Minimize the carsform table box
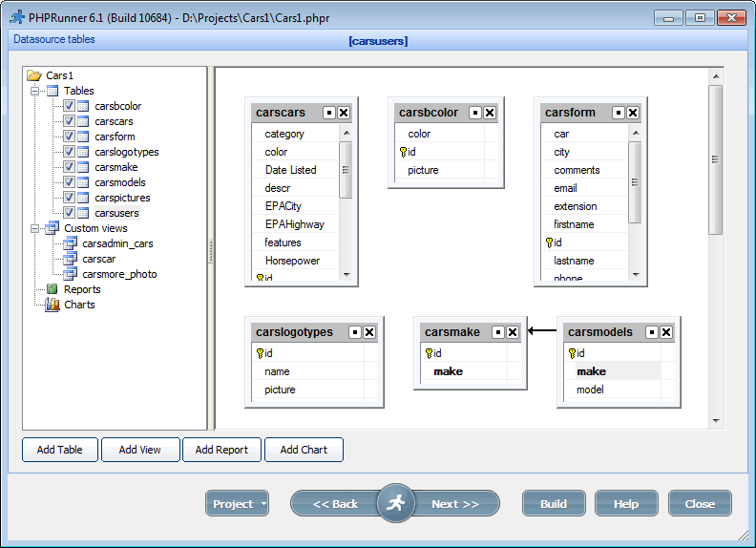Image resolution: width=756 pixels, height=548 pixels. tap(619, 113)
